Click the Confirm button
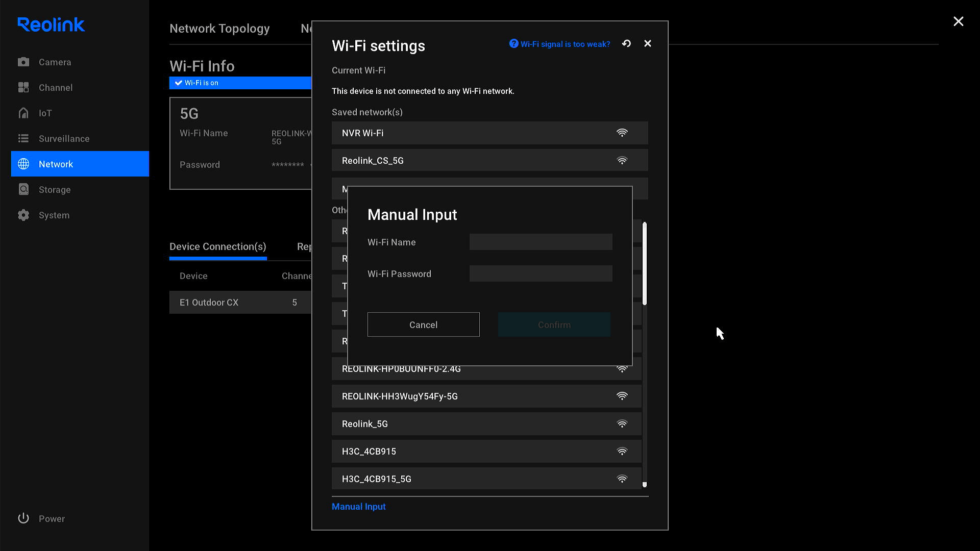The image size is (980, 551). pyautogui.click(x=554, y=325)
